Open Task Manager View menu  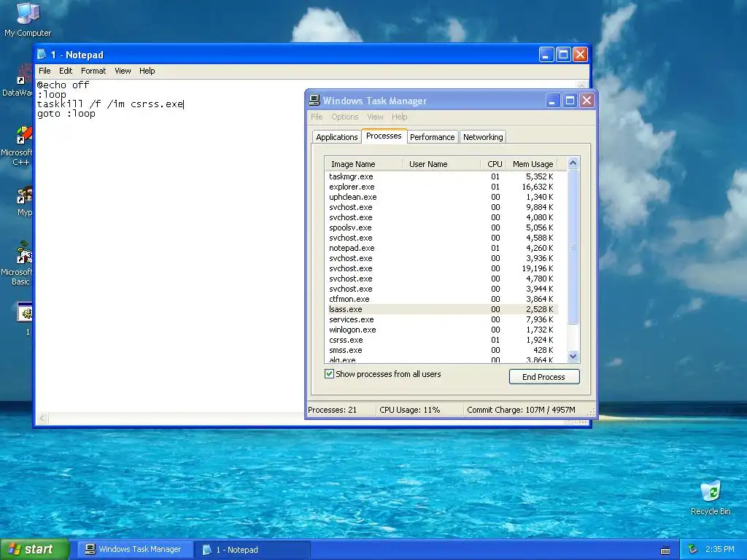(375, 117)
